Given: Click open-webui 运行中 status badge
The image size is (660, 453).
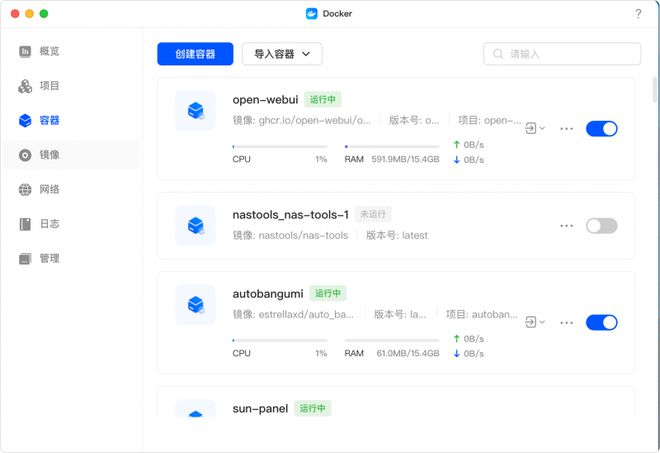Looking at the screenshot, I should [322, 100].
